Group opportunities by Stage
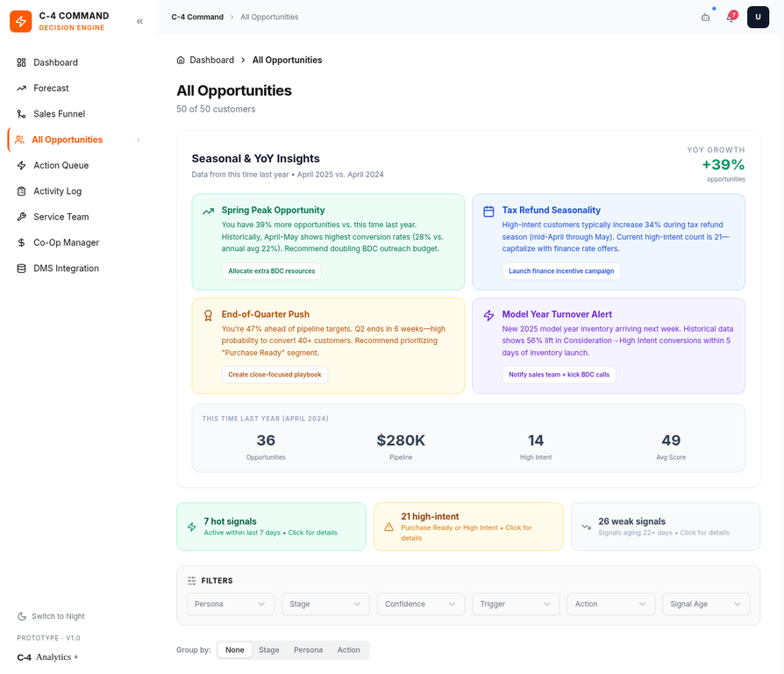Image resolution: width=784 pixels, height=674 pixels. [269, 650]
